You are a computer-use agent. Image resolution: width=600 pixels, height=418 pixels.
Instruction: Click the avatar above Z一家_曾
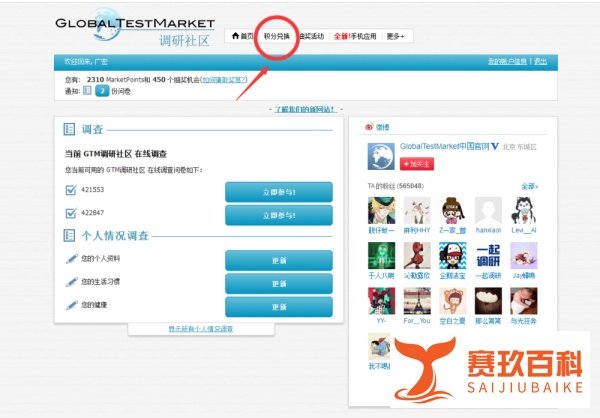point(453,211)
